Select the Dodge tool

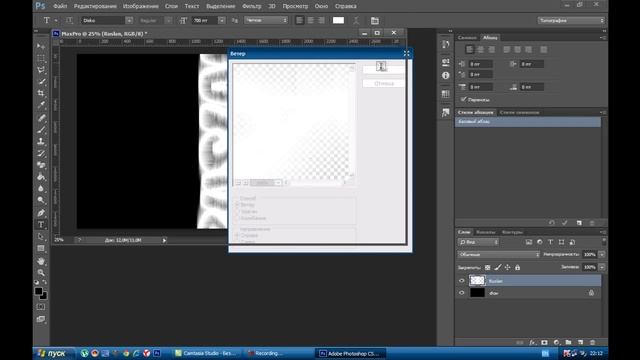click(41, 200)
